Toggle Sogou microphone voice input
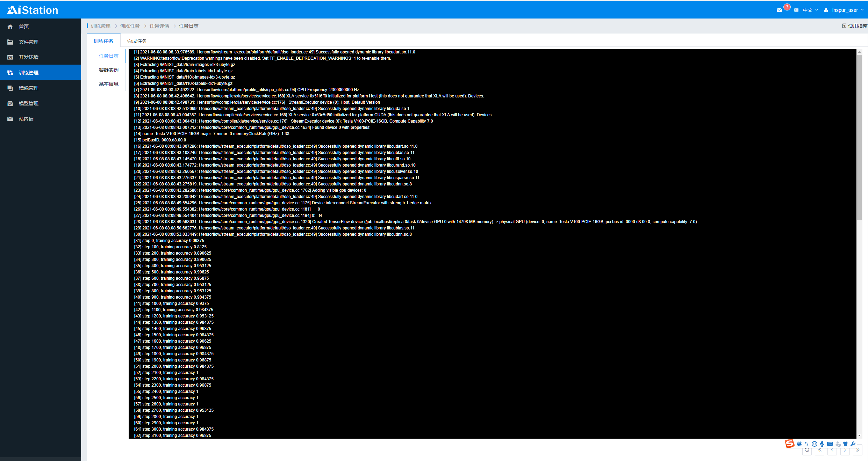The width and height of the screenshot is (868, 461). [x=822, y=444]
